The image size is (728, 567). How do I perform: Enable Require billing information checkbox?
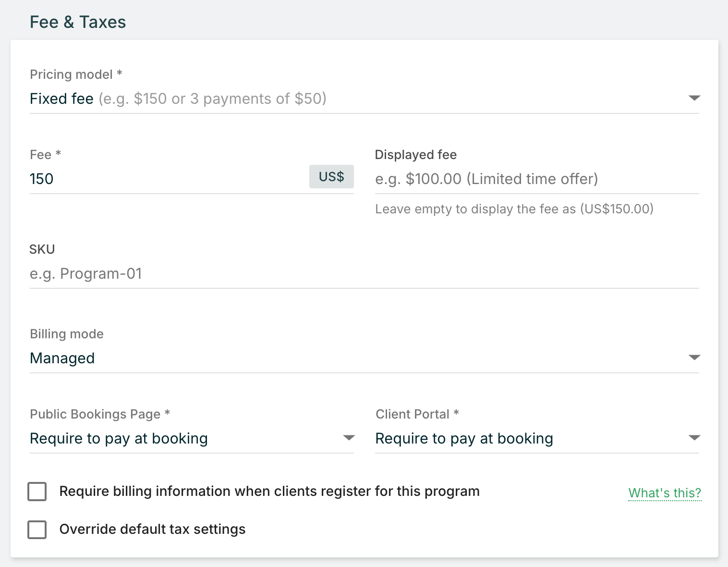37,492
